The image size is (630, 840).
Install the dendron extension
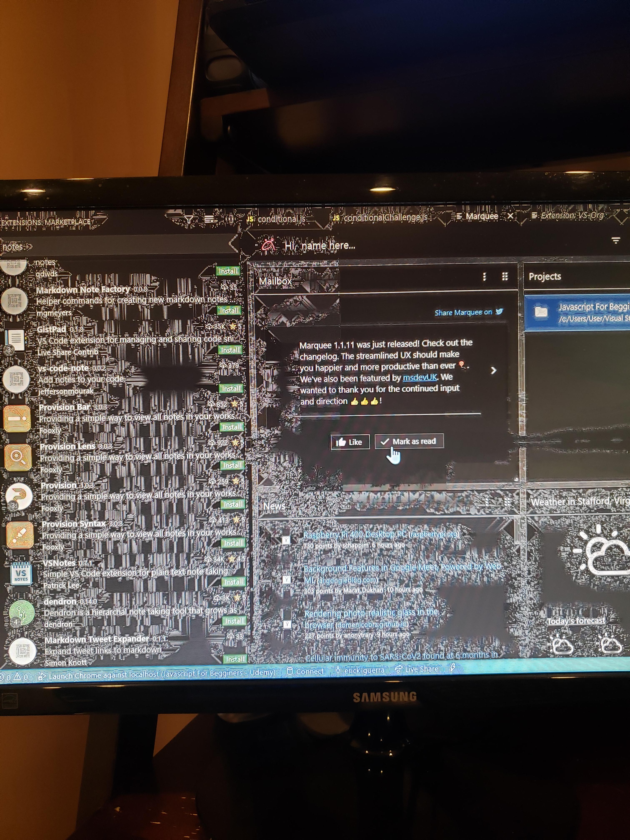click(x=234, y=621)
